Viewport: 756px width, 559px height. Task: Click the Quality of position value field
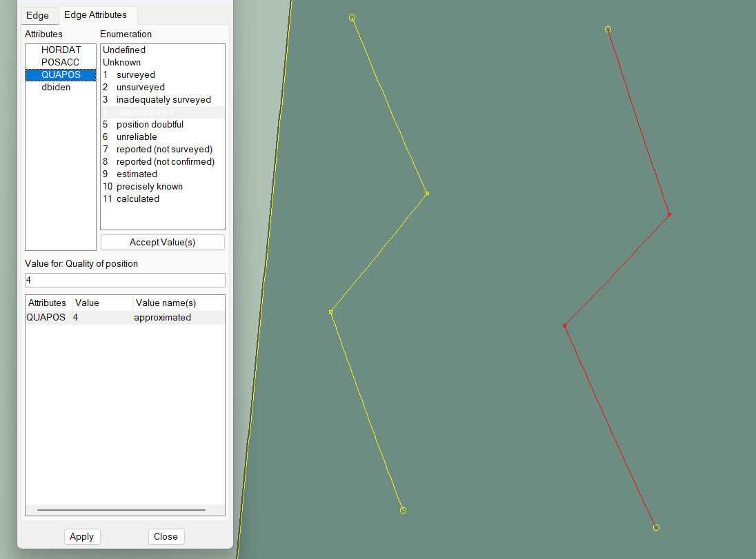coord(124,280)
